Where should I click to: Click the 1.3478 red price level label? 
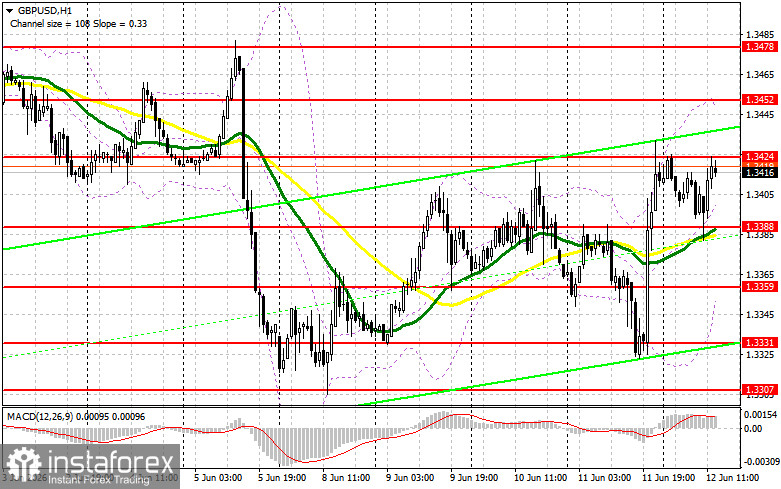coord(759,47)
